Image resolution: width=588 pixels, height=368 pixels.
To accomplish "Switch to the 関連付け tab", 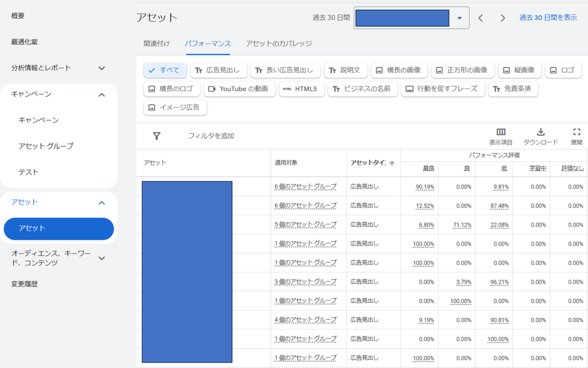I will click(157, 44).
